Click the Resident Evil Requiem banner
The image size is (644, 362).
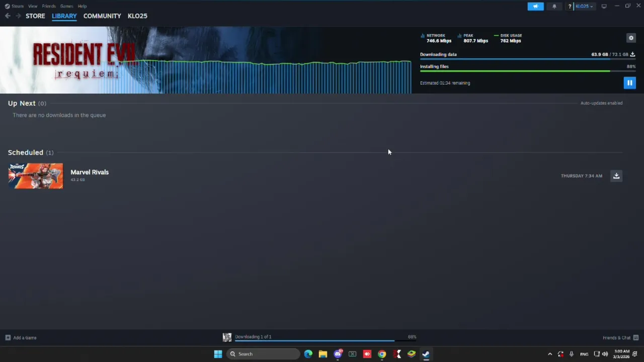pyautogui.click(x=205, y=60)
